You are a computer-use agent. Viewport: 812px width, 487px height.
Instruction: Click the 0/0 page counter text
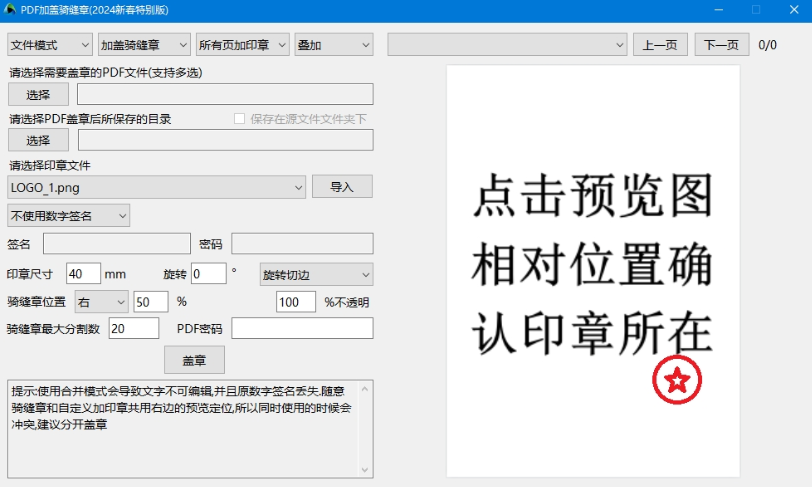[767, 45]
